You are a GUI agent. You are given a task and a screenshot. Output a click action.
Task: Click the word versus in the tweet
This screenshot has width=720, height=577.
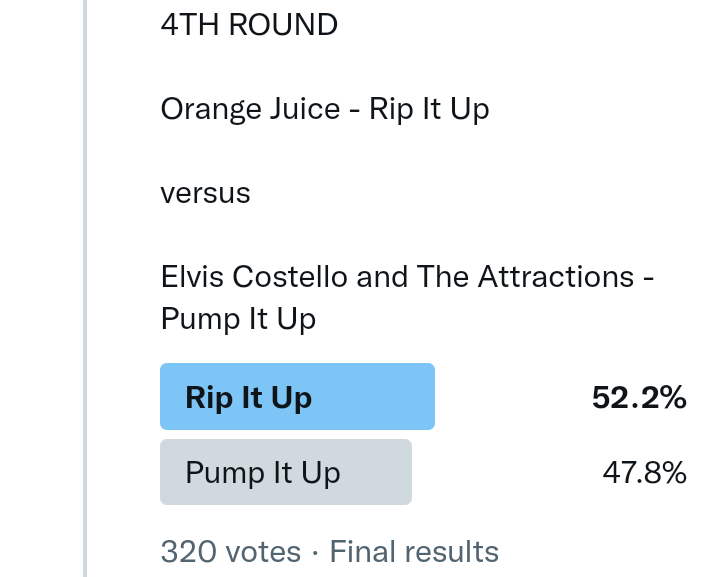tap(205, 192)
